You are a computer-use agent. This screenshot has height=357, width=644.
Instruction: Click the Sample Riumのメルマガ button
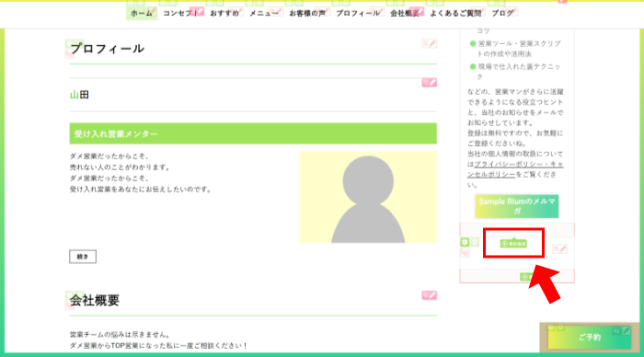517,206
